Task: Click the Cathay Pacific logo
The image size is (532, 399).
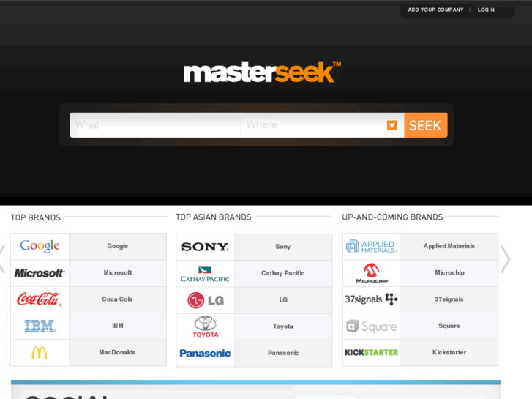Action: click(205, 274)
